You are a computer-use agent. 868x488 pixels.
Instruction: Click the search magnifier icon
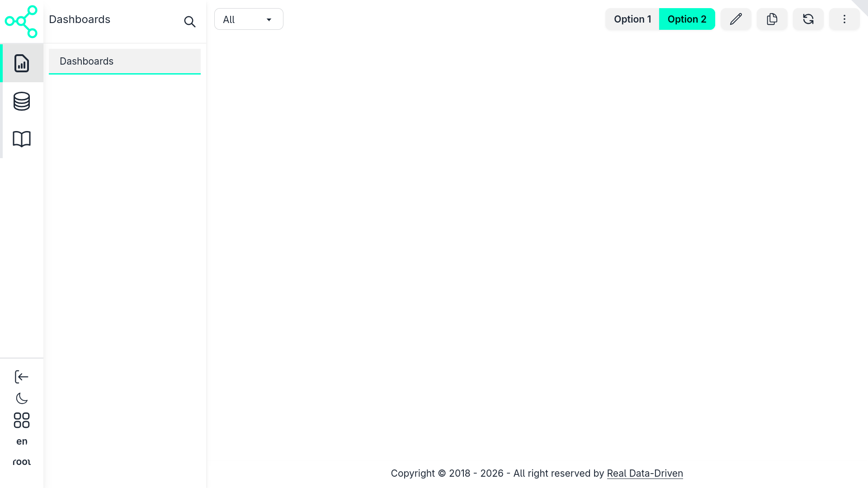[190, 22]
